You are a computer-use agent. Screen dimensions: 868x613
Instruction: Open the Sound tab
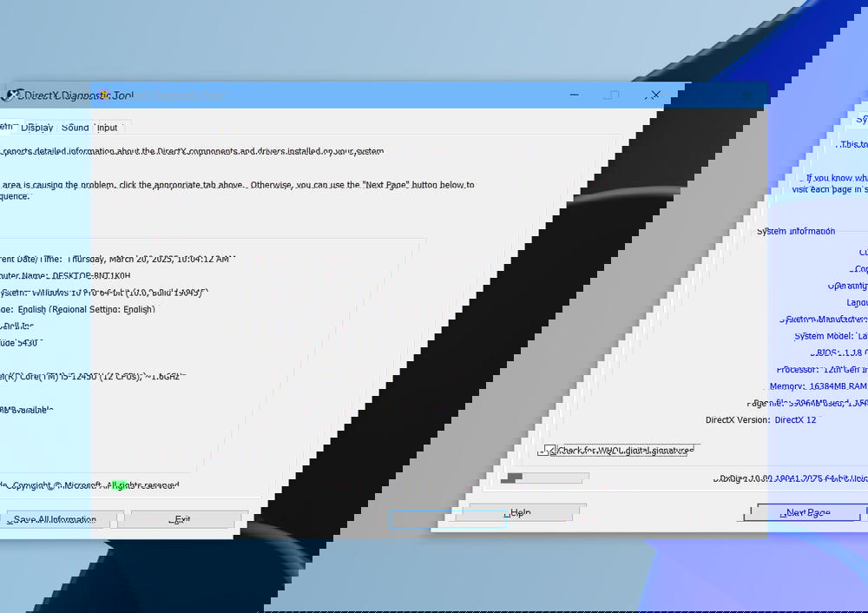[76, 128]
